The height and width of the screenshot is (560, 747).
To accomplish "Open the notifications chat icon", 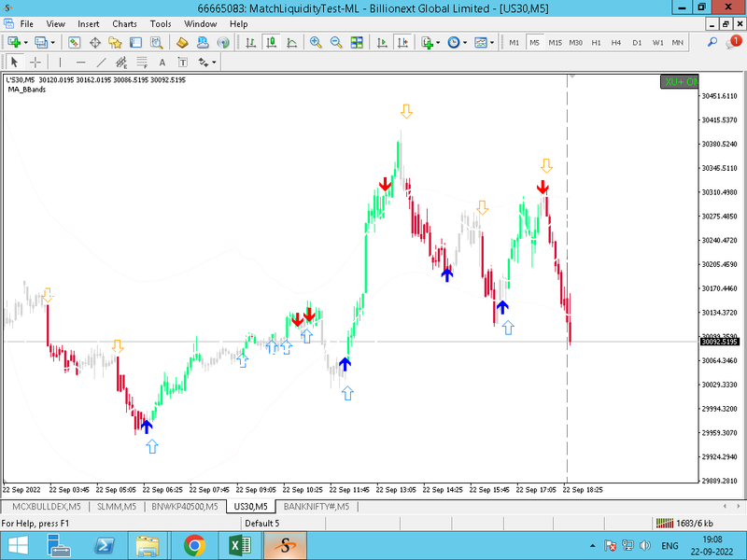I will (734, 42).
